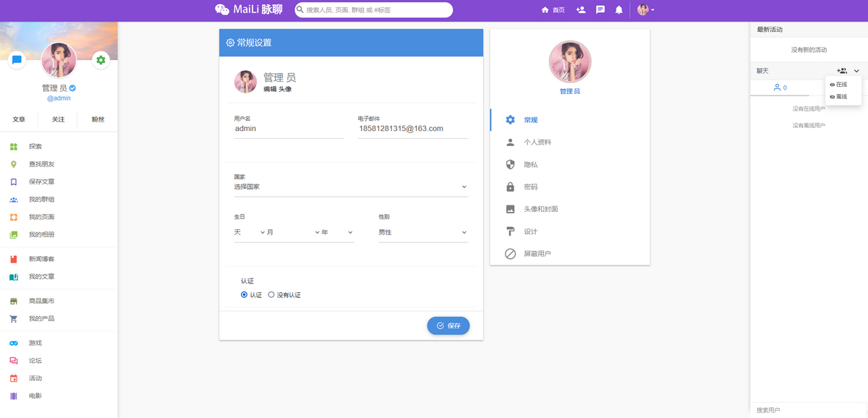Open 个人资料 profile settings menu item
The width and height of the screenshot is (868, 418).
(570, 142)
